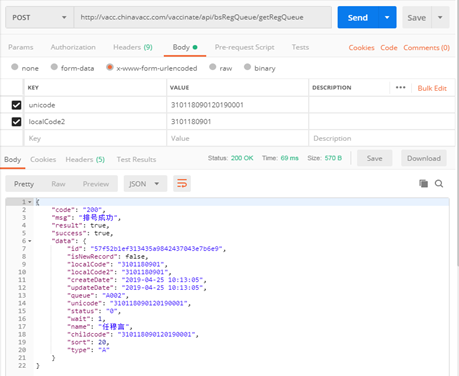Image resolution: width=459 pixels, height=376 pixels.
Task: Click the request URL input field
Action: point(203,17)
